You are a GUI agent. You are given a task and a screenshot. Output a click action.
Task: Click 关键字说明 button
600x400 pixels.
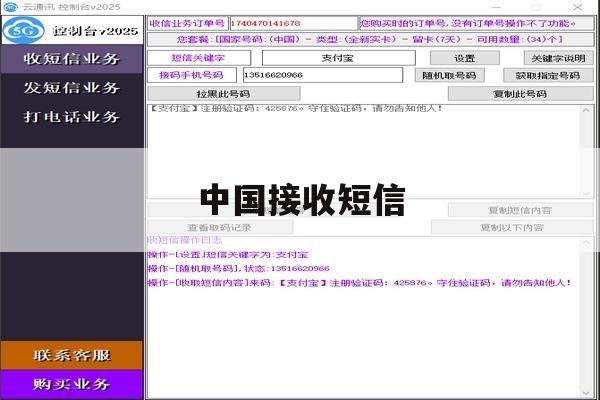558,58
